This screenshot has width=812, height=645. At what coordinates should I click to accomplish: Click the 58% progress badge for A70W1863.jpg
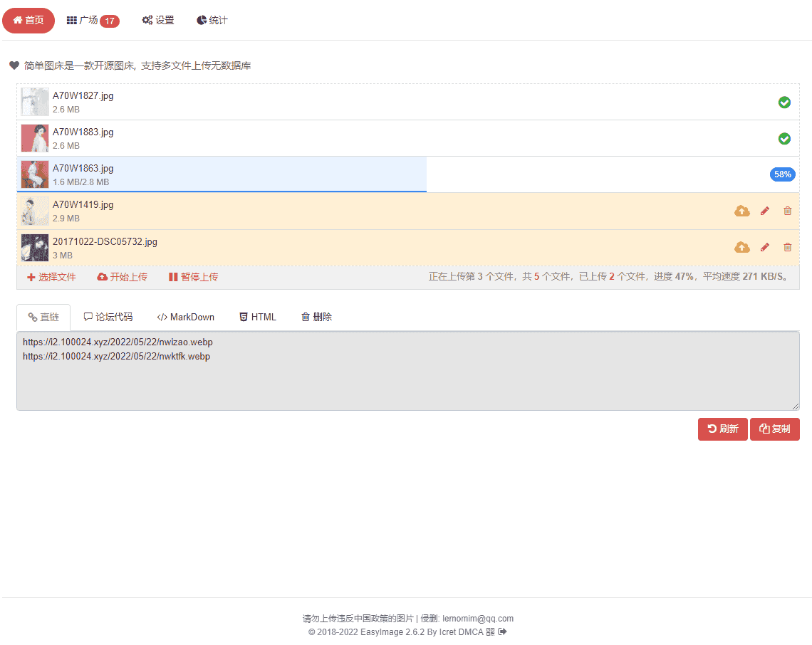pyautogui.click(x=782, y=174)
